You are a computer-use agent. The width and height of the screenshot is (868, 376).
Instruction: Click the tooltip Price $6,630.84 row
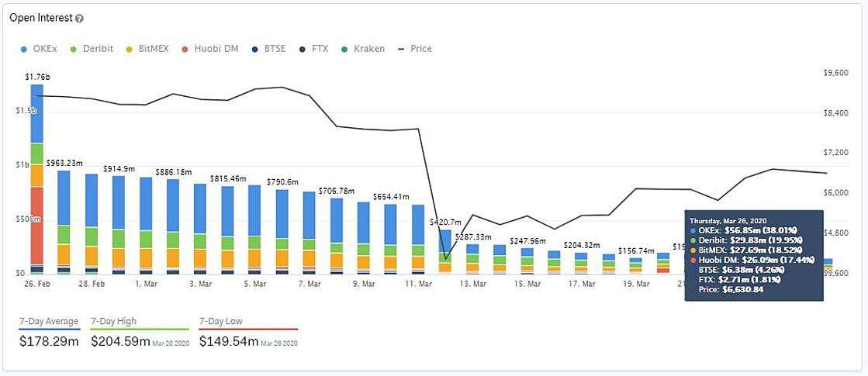coord(731,289)
